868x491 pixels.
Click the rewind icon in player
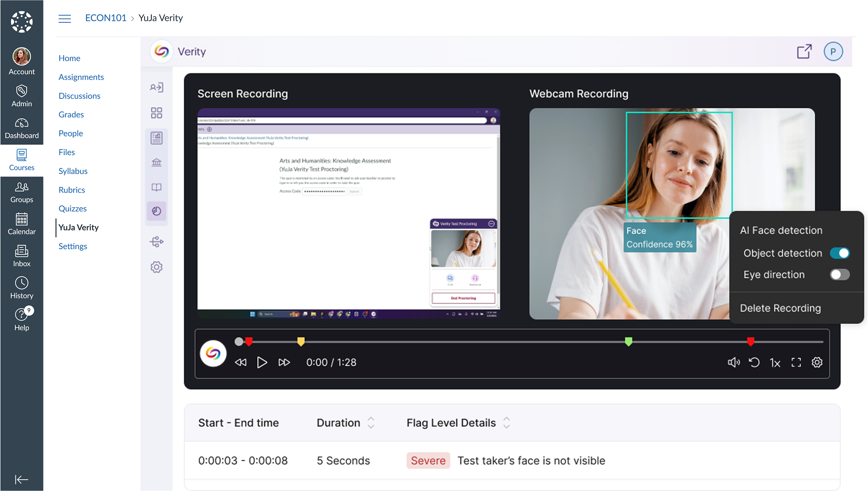[241, 362]
